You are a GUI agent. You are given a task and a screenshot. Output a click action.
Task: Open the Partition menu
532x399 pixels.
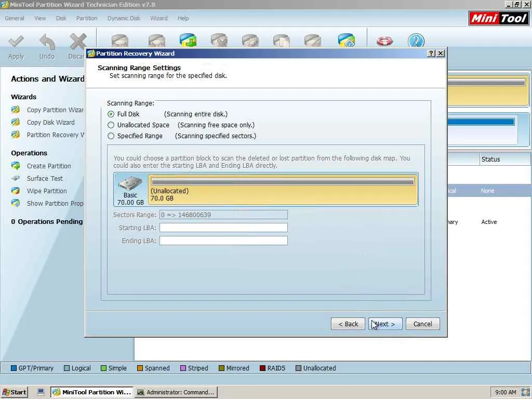point(87,18)
